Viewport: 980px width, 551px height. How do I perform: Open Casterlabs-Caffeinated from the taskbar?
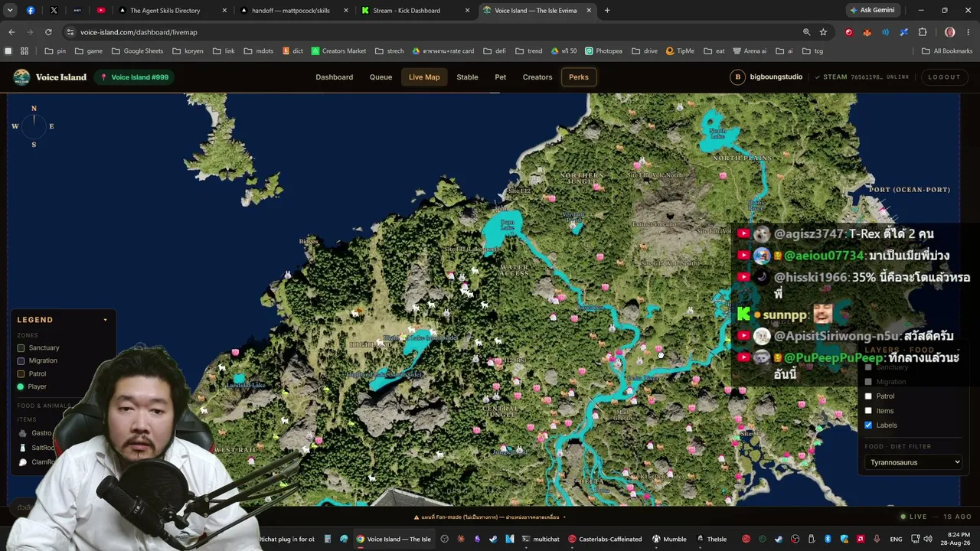(605, 539)
